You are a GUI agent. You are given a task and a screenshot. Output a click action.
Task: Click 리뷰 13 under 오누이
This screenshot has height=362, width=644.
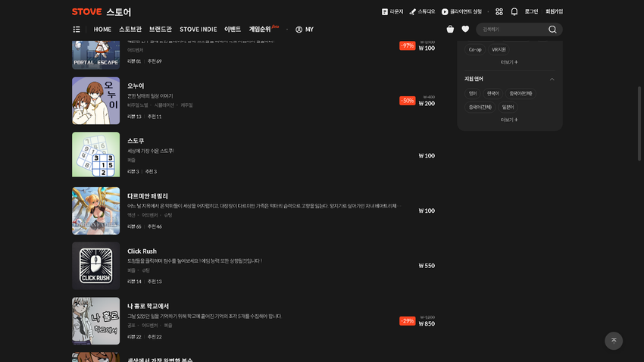(134, 117)
